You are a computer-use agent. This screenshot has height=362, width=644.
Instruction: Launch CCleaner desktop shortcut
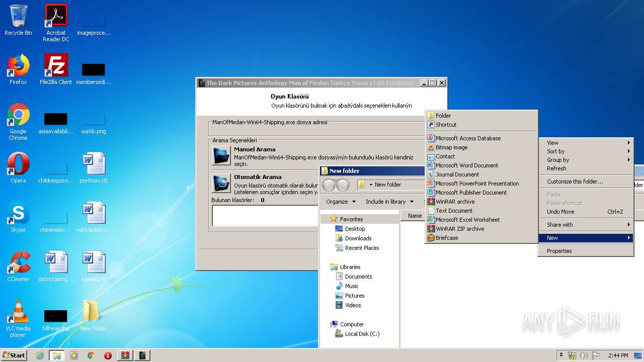[18, 266]
